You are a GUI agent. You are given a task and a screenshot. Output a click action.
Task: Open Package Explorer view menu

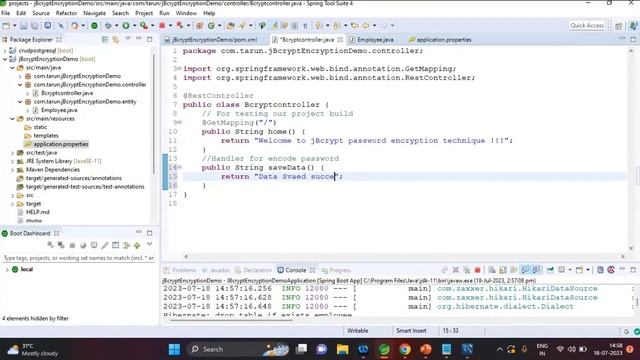coord(128,39)
